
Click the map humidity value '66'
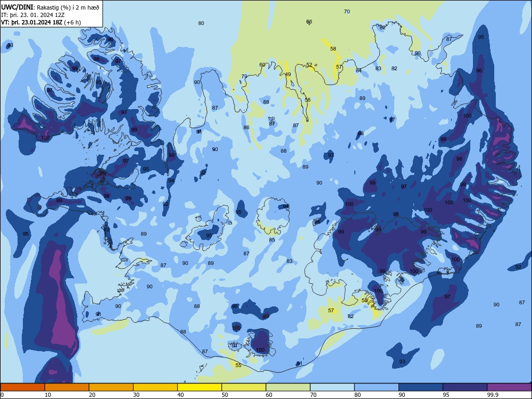click(x=309, y=22)
